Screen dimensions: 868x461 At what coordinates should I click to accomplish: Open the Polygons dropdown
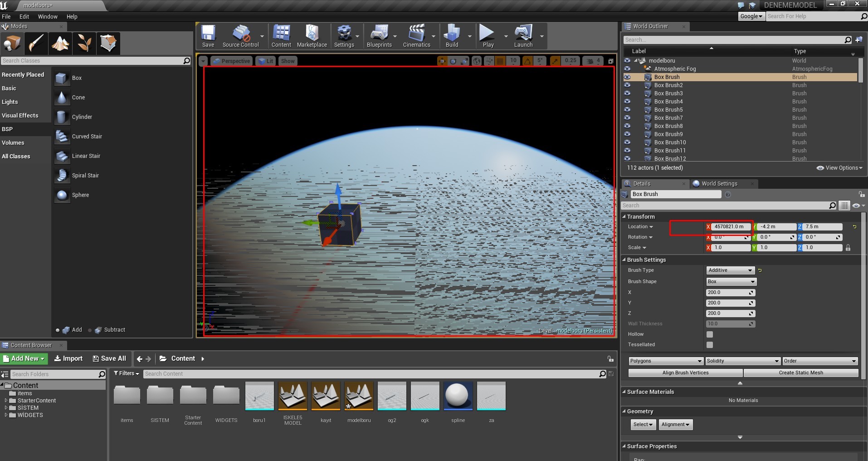[666, 361]
